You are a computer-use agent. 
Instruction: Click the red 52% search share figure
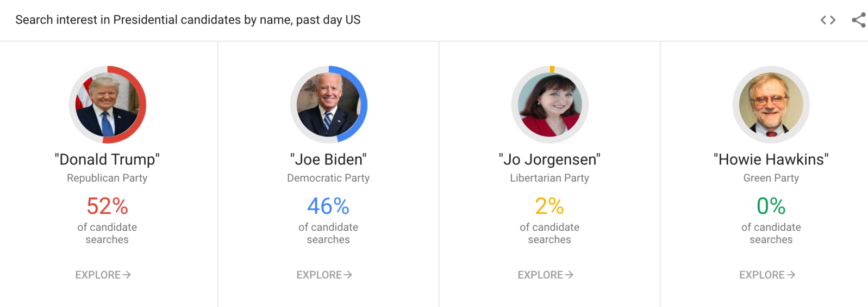[x=107, y=206]
